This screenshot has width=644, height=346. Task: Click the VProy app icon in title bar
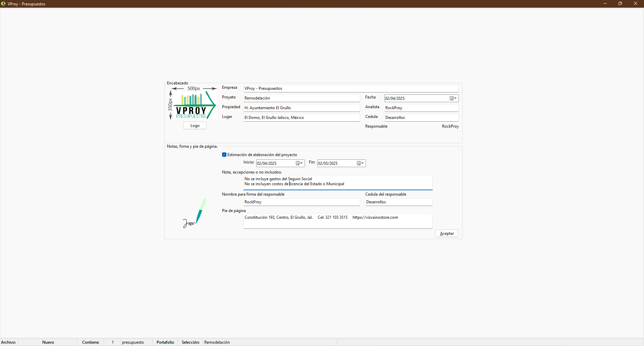4,4
